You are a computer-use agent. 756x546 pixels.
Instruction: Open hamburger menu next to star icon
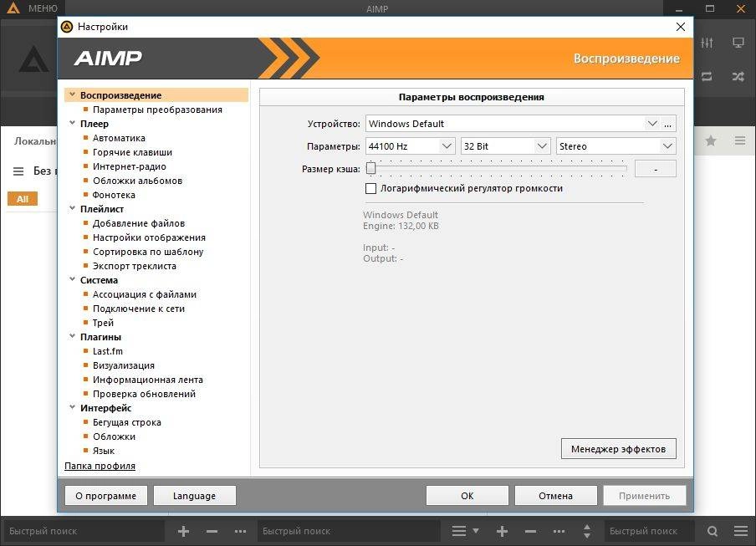pyautogui.click(x=740, y=140)
